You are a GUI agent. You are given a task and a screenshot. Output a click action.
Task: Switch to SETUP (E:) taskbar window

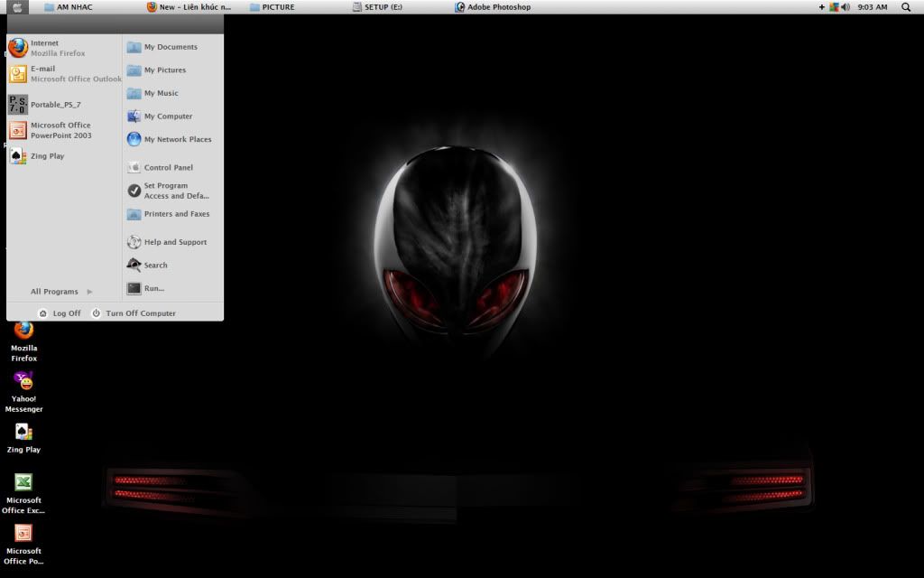tap(377, 7)
